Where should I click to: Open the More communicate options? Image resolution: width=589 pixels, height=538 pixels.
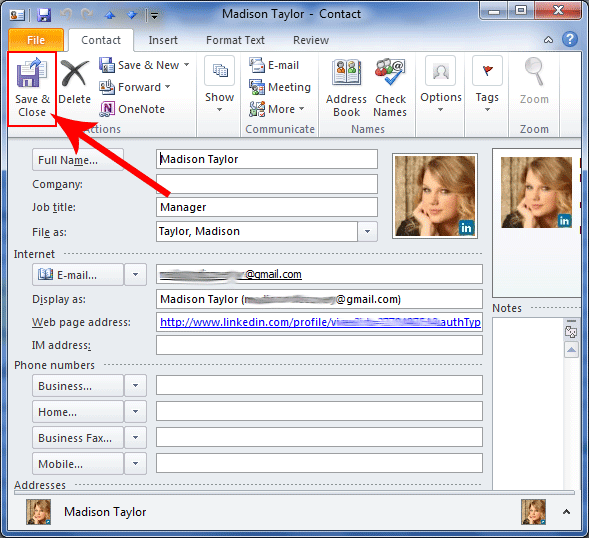coord(276,109)
